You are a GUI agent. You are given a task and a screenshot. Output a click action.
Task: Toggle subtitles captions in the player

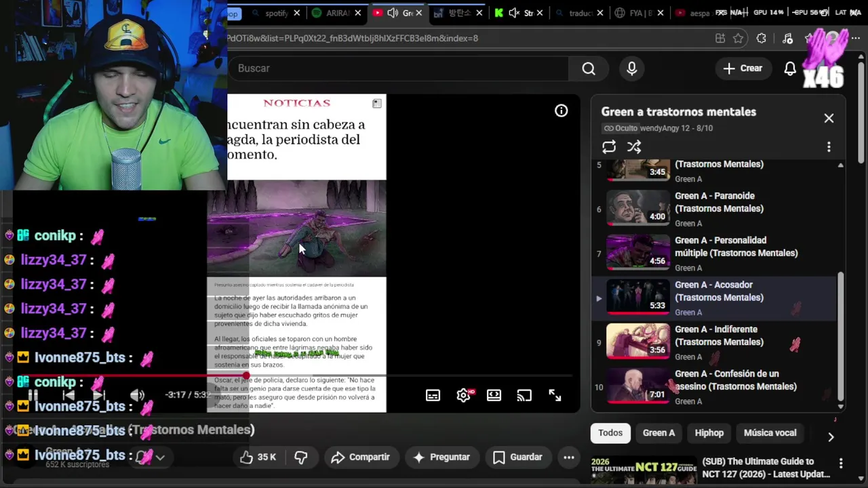click(433, 396)
